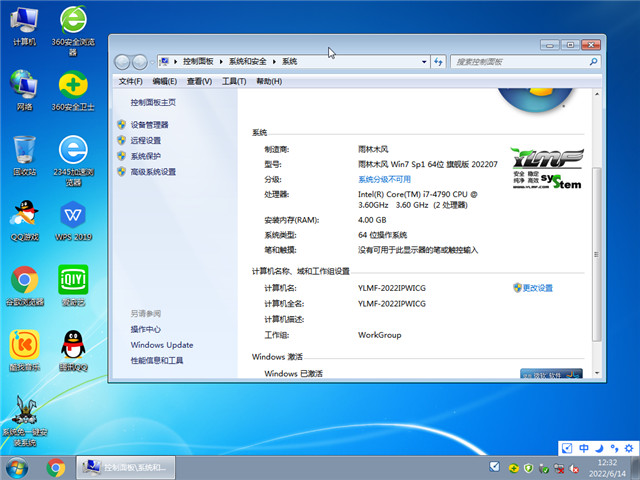Open the address bar history dropdown
Viewport: 640px width, 480px height.
pos(424,62)
